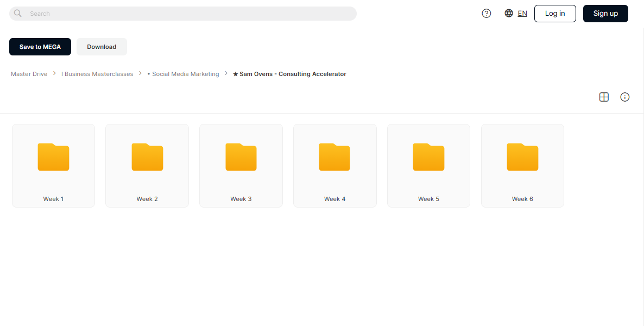Click Sam Ovens - Consulting Accelerator breadcrumb

289,74
